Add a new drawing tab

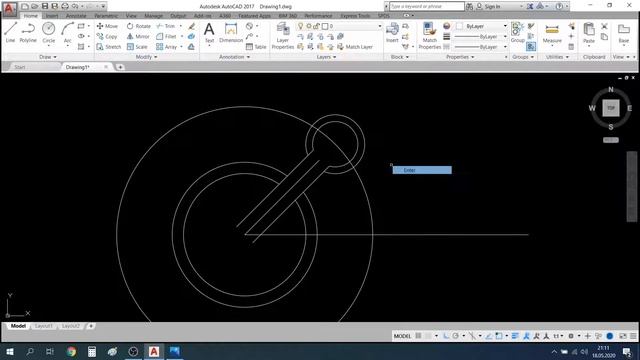[x=120, y=67]
